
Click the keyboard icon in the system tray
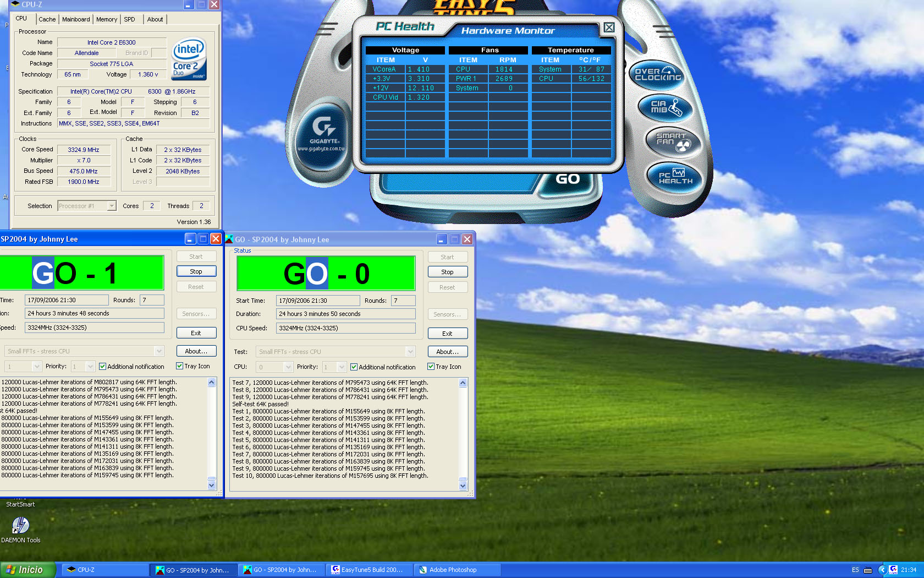[868, 570]
